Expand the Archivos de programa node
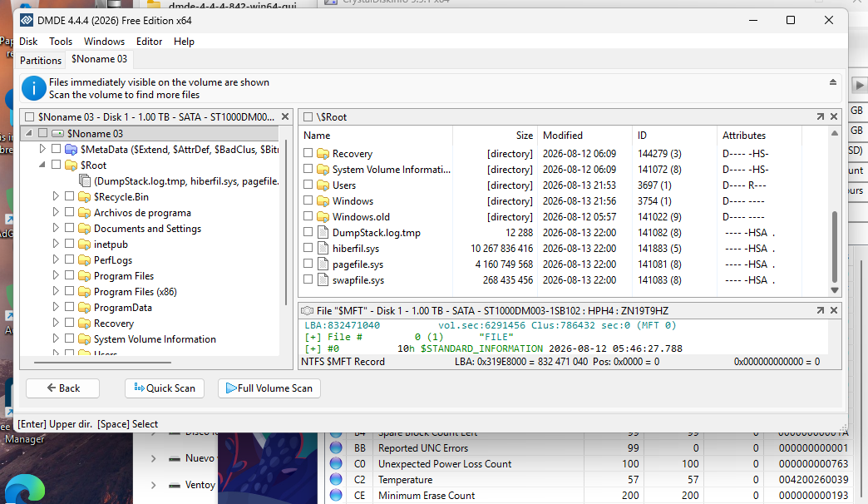Screen dimensions: 868x504 point(56,211)
